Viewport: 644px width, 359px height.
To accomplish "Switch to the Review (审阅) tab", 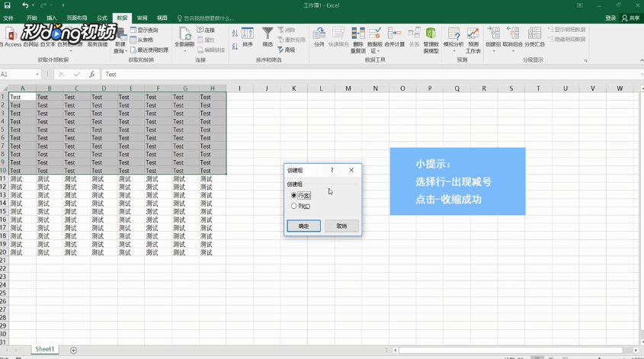I will [x=142, y=18].
